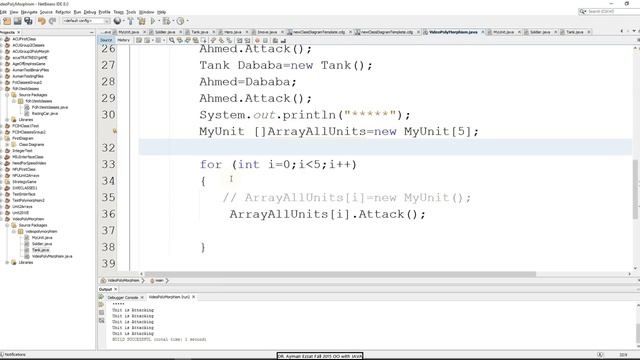The height and width of the screenshot is (360, 640).
Task: Collapse Source Packages under VideoPolyMorphism
Action: (7, 225)
